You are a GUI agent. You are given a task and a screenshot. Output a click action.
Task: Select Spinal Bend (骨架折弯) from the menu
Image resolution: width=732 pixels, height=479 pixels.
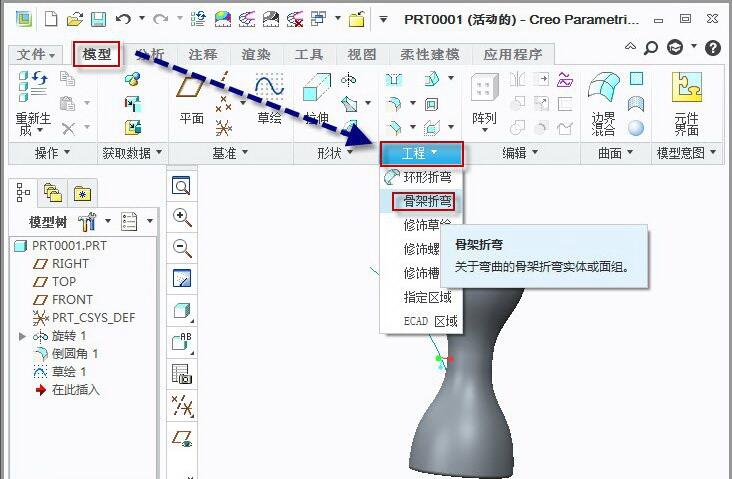click(x=421, y=201)
